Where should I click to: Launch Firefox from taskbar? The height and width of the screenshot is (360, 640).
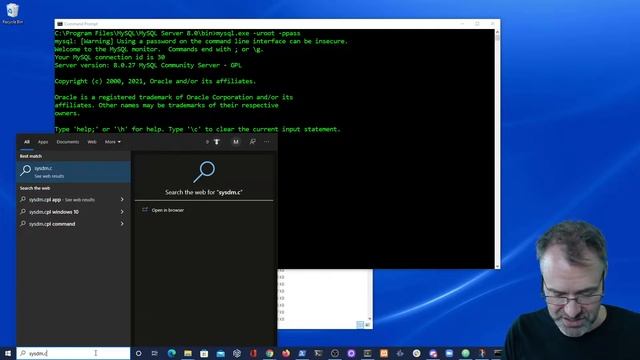(286, 353)
